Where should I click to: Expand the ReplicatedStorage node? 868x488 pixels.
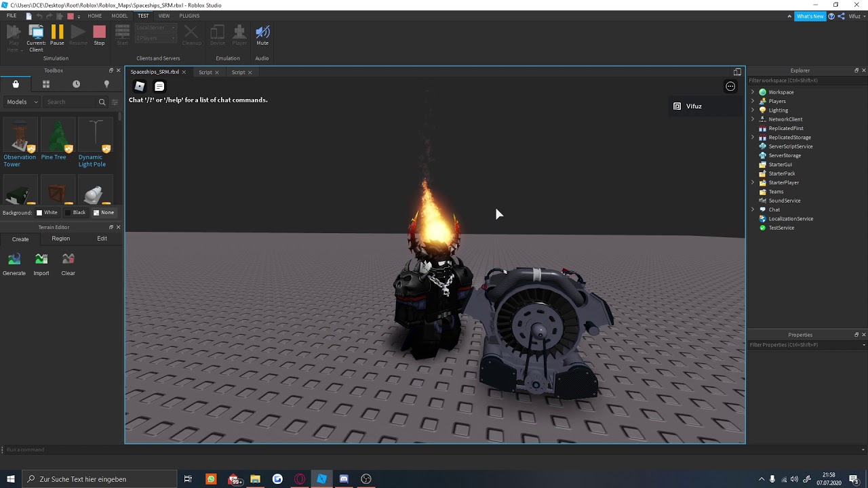click(752, 137)
